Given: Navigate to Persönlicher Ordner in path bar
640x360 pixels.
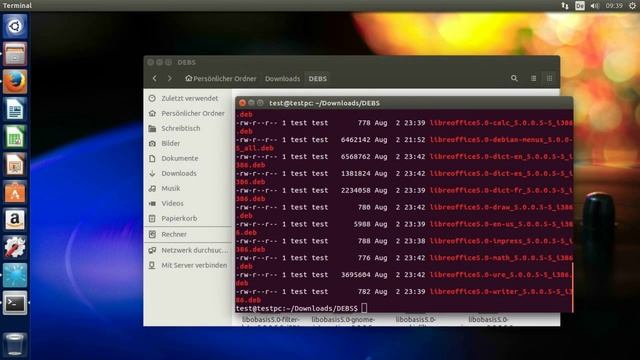Looking at the screenshot, I should click(221, 78).
